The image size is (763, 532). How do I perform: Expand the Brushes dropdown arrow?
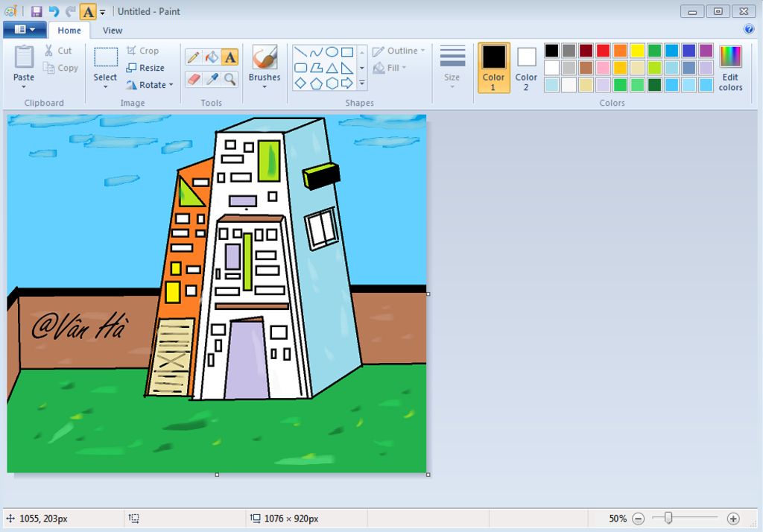pyautogui.click(x=265, y=87)
